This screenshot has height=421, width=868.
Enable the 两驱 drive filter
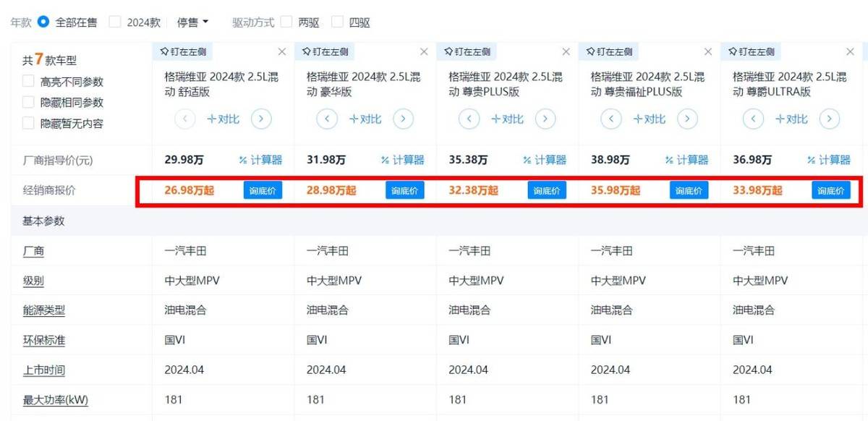click(x=286, y=22)
